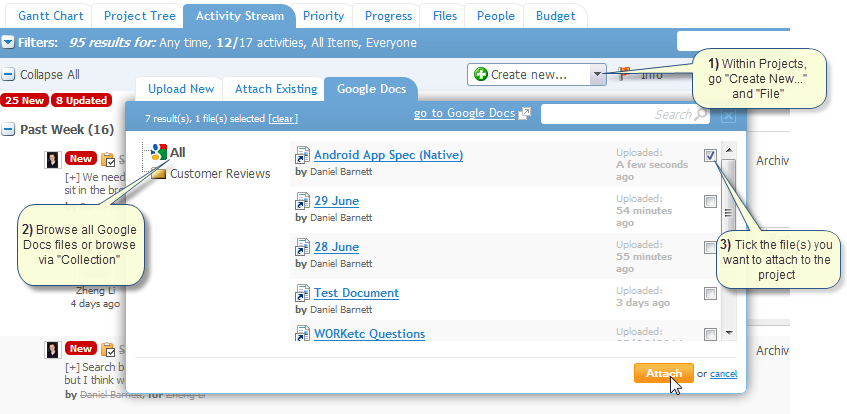Click the green plus Create new icon
The width and height of the screenshot is (847, 414).
pyautogui.click(x=481, y=74)
